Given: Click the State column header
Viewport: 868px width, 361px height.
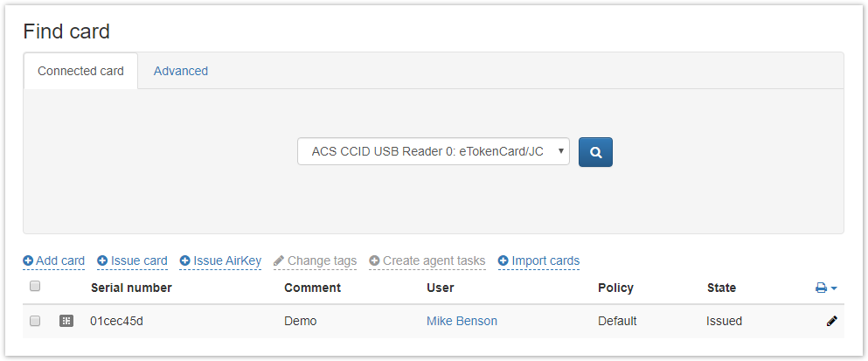Looking at the screenshot, I should click(721, 288).
